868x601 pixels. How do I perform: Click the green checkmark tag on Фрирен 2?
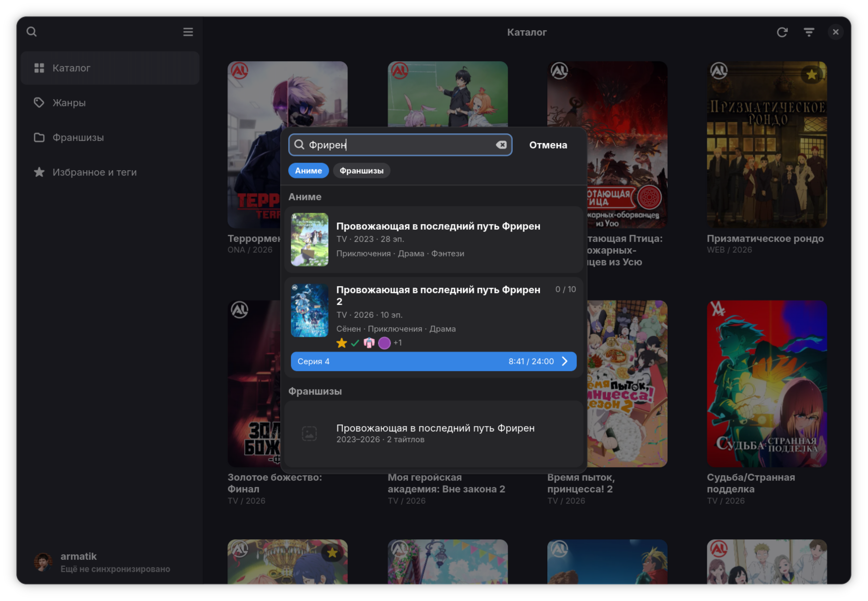coord(355,343)
